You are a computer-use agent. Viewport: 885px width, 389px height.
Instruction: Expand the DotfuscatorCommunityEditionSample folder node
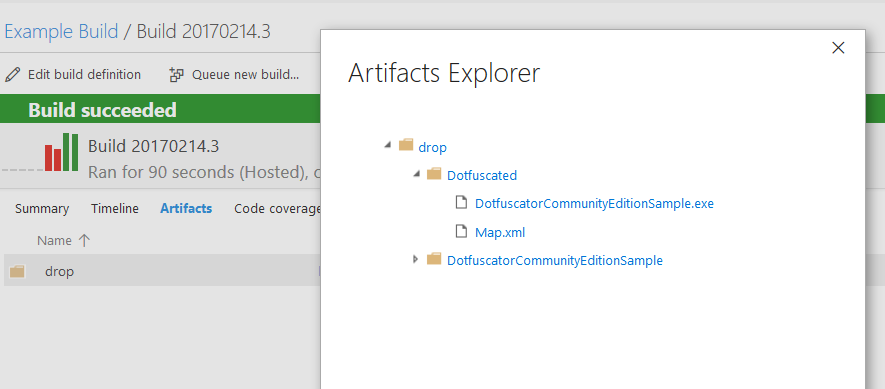[416, 259]
